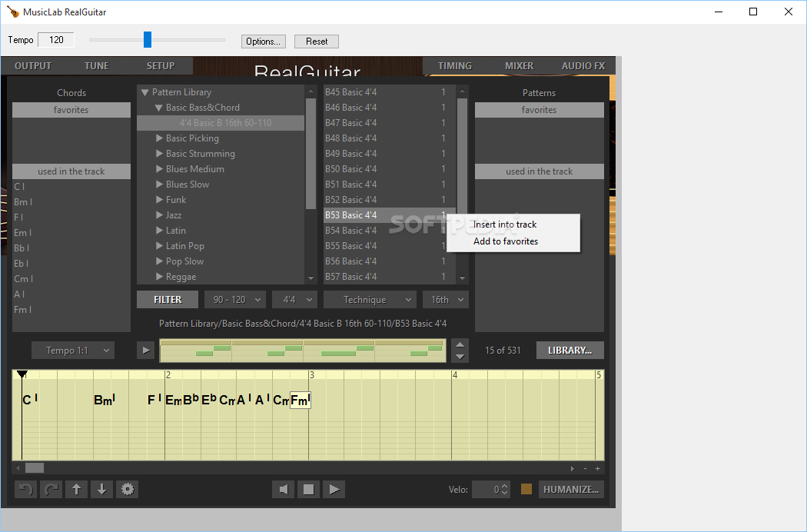This screenshot has height=532, width=807.
Task: Select the B48 Basic 4'4 pattern
Action: tap(389, 138)
